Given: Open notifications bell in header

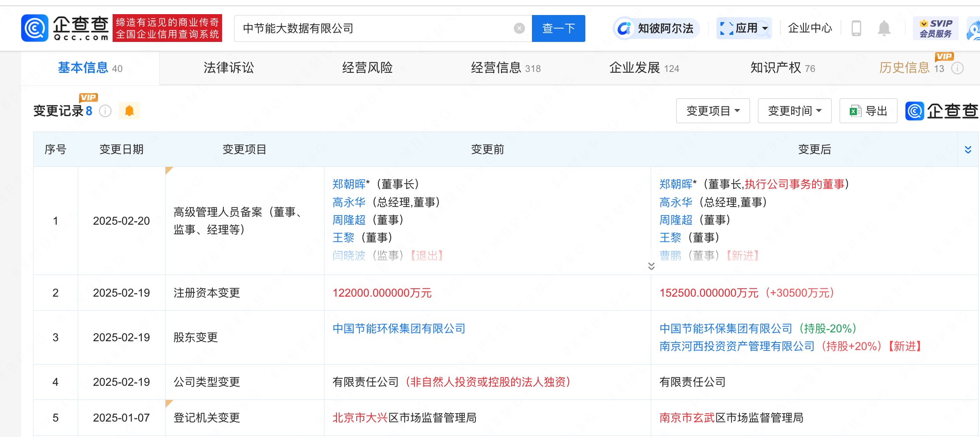Looking at the screenshot, I should click(x=884, y=29).
